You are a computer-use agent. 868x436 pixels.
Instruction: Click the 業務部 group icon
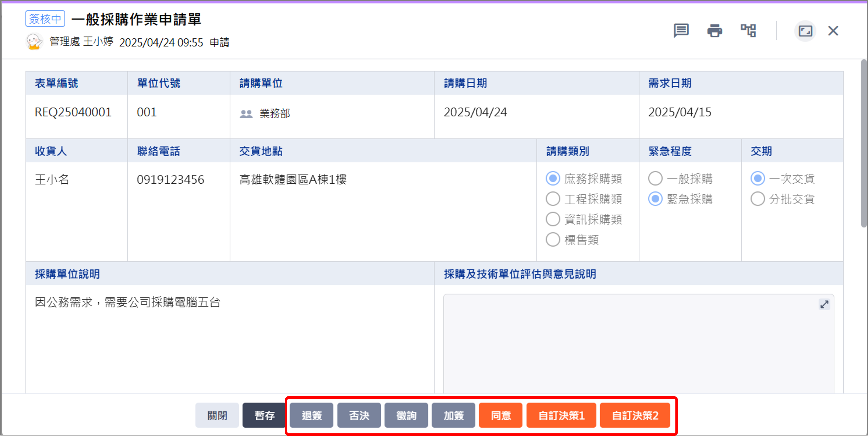[246, 114]
